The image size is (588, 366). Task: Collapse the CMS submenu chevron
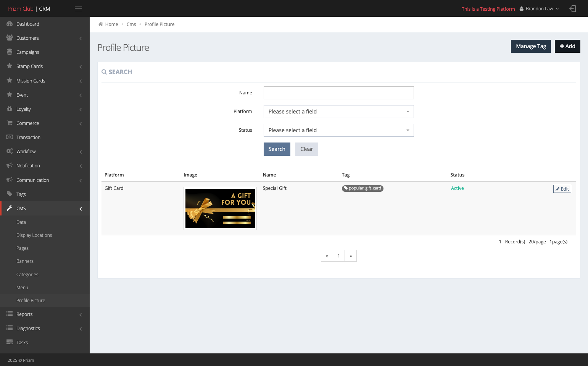pyautogui.click(x=81, y=209)
